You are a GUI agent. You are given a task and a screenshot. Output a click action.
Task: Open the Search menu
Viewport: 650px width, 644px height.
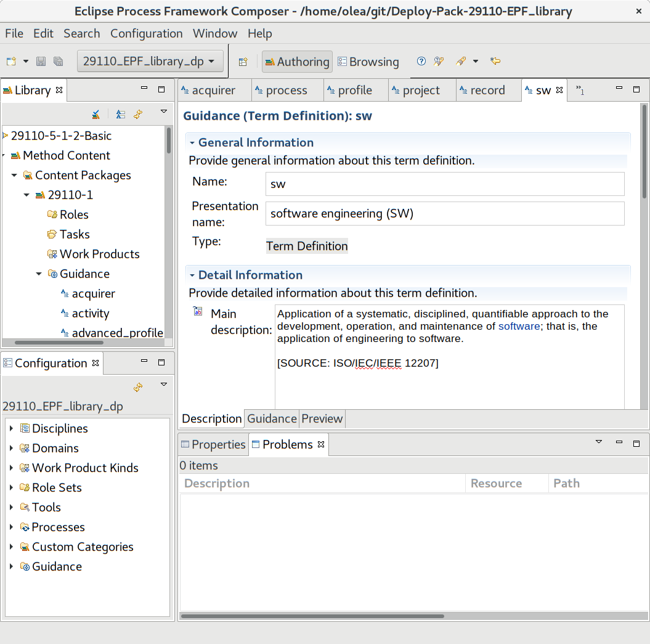(x=82, y=33)
